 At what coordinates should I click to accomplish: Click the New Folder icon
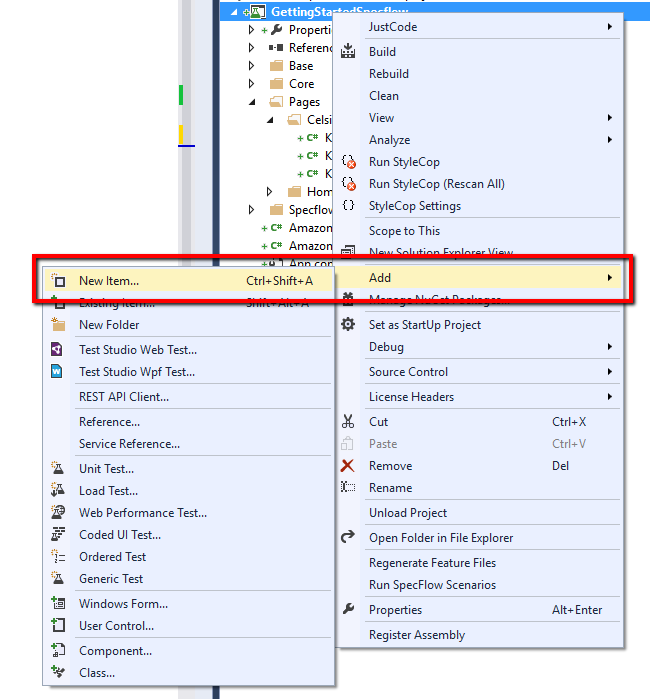[58, 325]
